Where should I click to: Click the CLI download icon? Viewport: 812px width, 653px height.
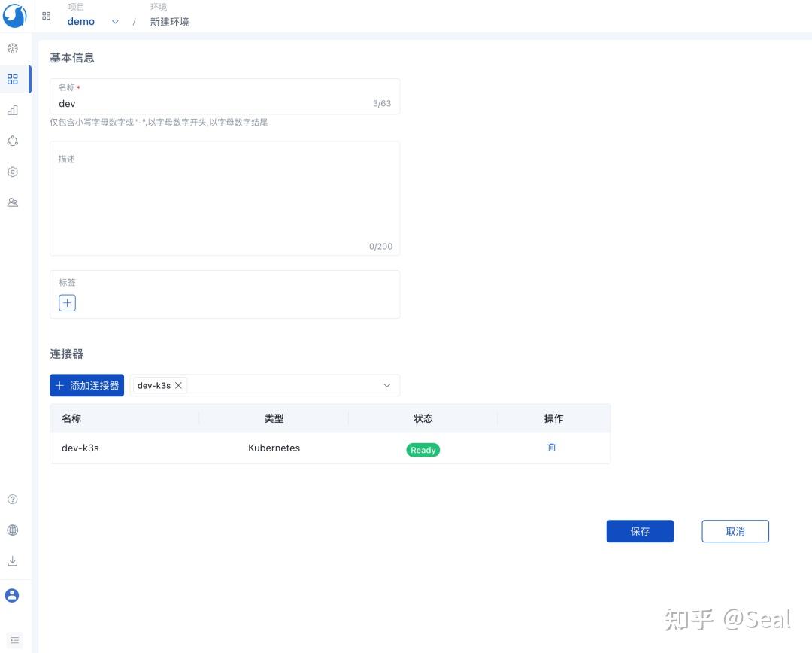(12, 560)
